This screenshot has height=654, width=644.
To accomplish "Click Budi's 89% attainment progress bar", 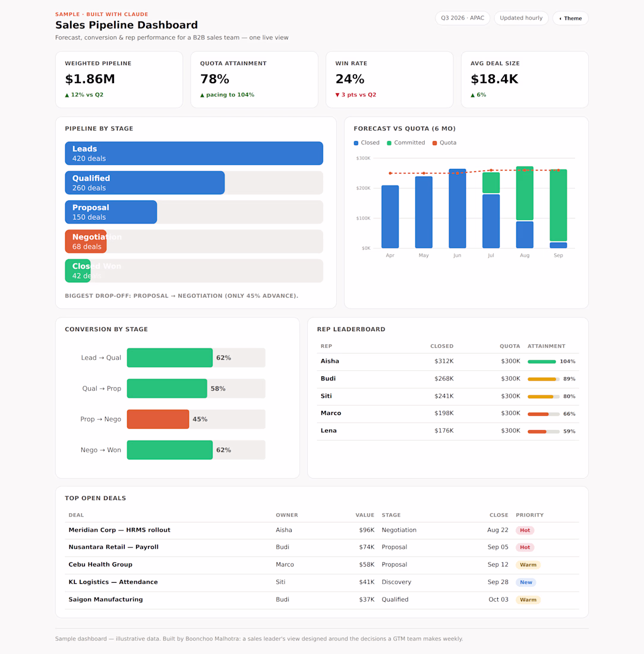I will click(x=544, y=379).
